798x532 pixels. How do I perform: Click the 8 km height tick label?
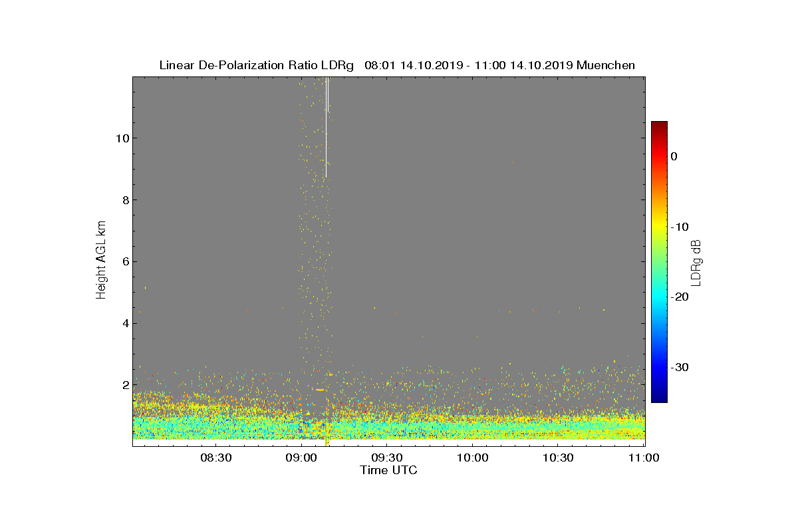[x=124, y=200]
